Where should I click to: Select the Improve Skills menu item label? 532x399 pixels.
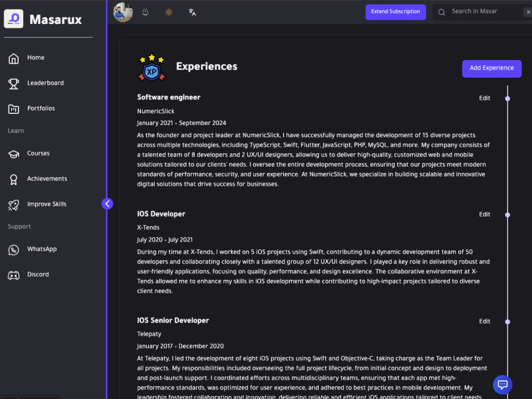[x=47, y=204]
